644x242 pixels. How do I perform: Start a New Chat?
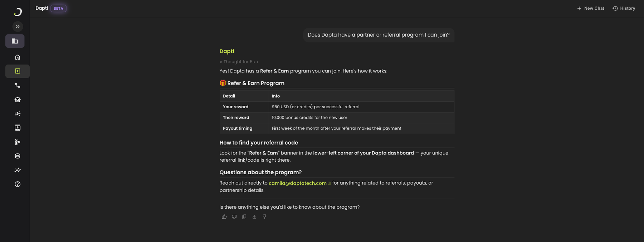pyautogui.click(x=590, y=8)
